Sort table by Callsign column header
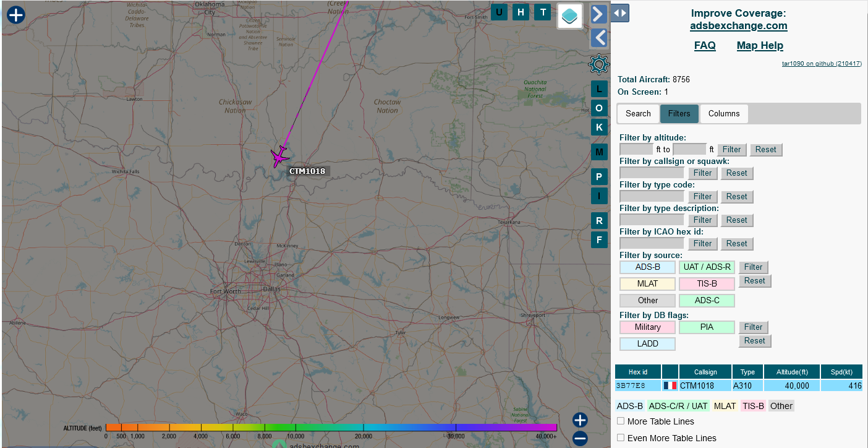 tap(705, 372)
